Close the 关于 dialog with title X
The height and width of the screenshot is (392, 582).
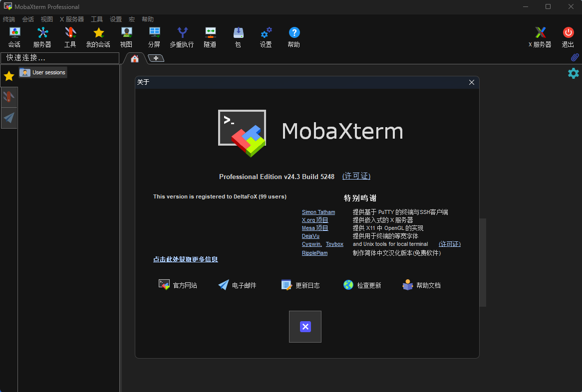point(471,82)
